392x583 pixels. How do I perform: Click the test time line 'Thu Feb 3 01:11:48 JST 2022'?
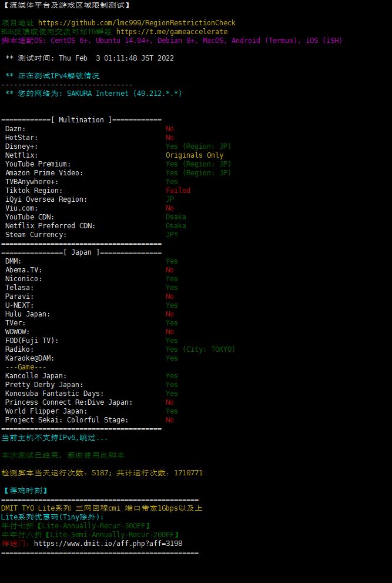coord(89,58)
